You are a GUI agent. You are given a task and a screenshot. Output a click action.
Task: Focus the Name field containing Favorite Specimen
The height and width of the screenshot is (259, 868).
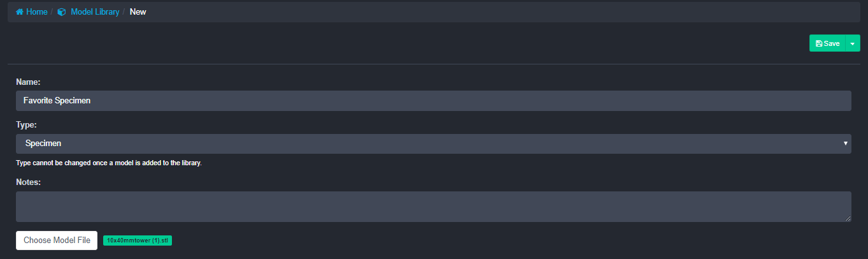pyautogui.click(x=433, y=101)
